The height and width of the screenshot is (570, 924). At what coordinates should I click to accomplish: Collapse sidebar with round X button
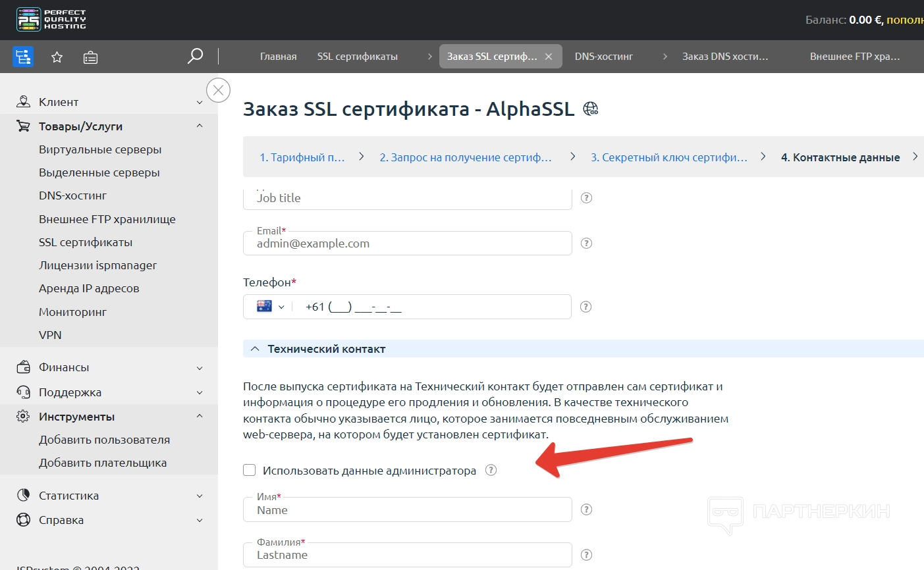point(218,90)
